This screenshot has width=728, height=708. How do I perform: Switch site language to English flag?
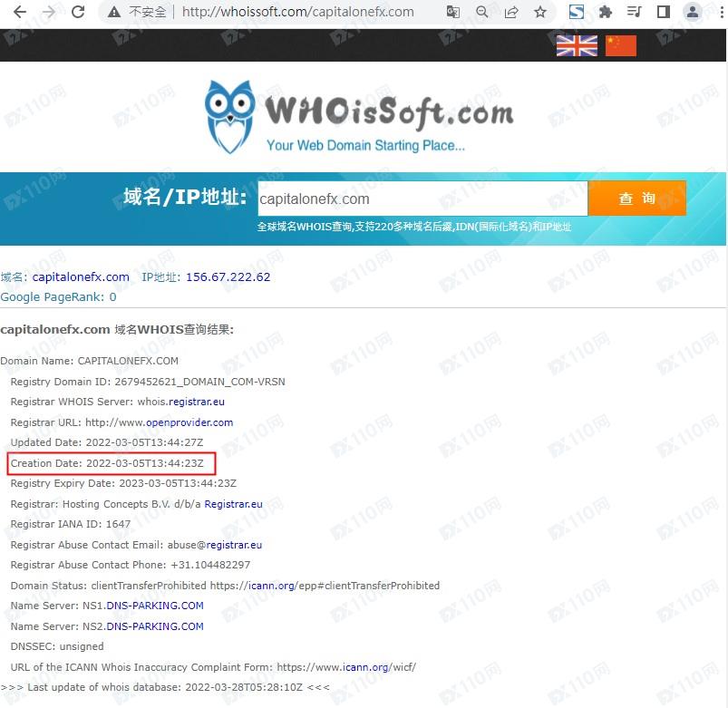point(577,45)
